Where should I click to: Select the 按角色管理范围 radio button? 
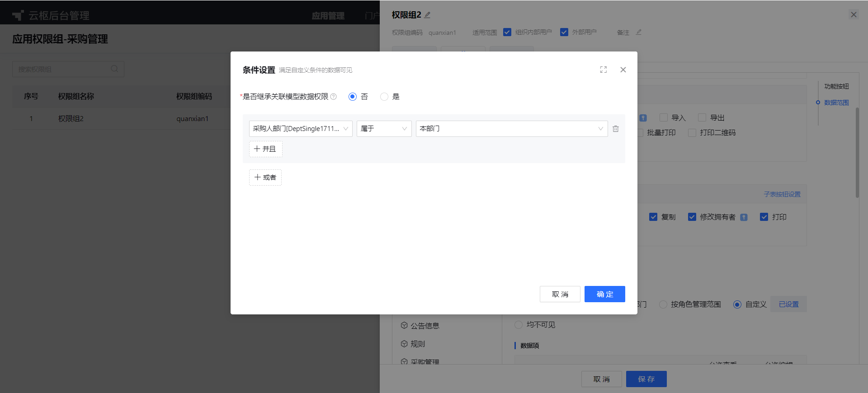pyautogui.click(x=663, y=304)
